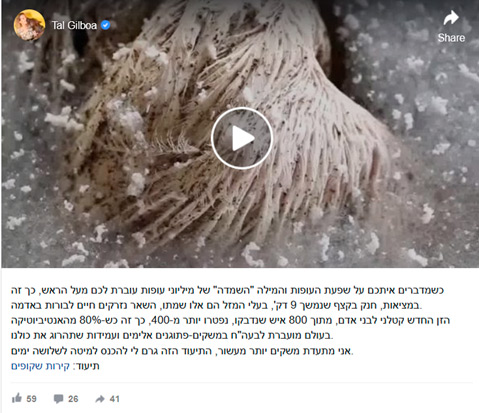View the 59 likes count
Viewport: 479px width, 413px height.
pos(31,399)
